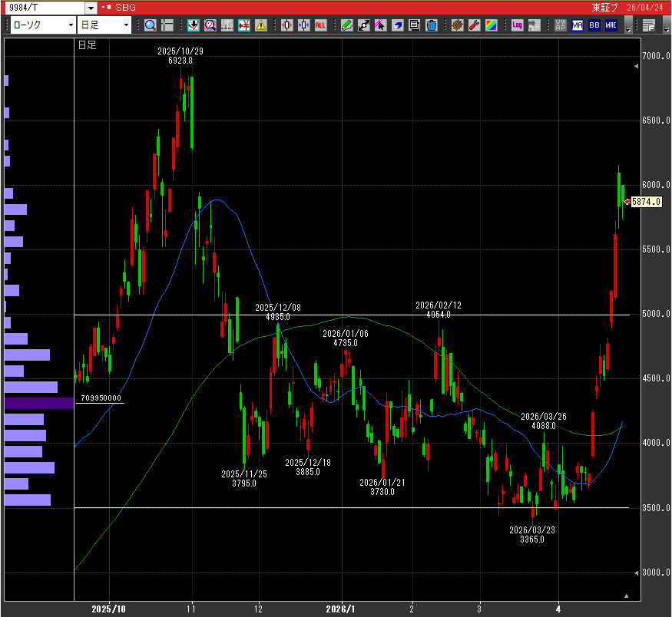Click the 2026/03/23 3365.0 low label
The image size is (672, 617).
click(532, 535)
